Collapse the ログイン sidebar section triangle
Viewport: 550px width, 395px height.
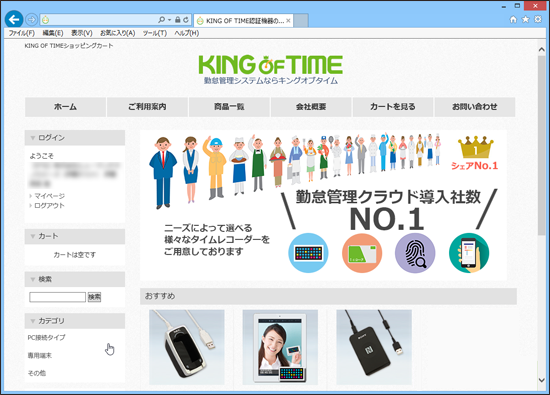[33, 138]
